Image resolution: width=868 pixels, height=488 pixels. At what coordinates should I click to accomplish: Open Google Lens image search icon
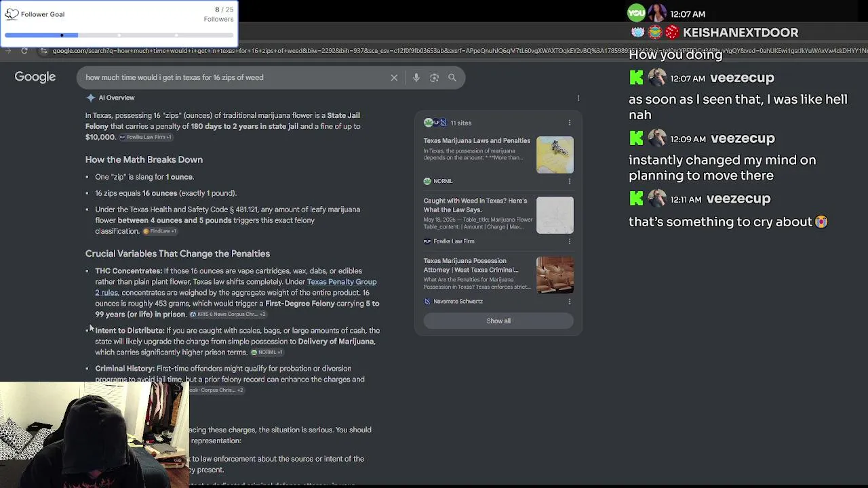pos(434,77)
